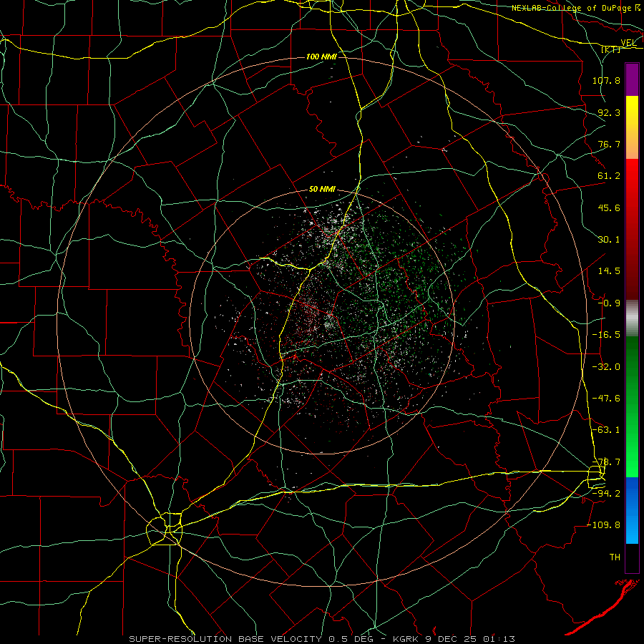The height and width of the screenshot is (644, 644).
Task: Click the 61.2 velocity scale value
Action: (x=609, y=176)
